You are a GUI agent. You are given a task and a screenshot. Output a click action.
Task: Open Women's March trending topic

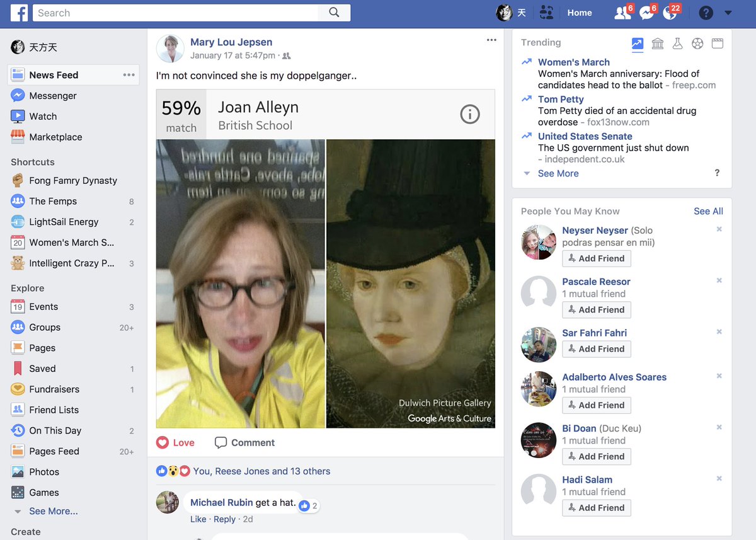[574, 62]
